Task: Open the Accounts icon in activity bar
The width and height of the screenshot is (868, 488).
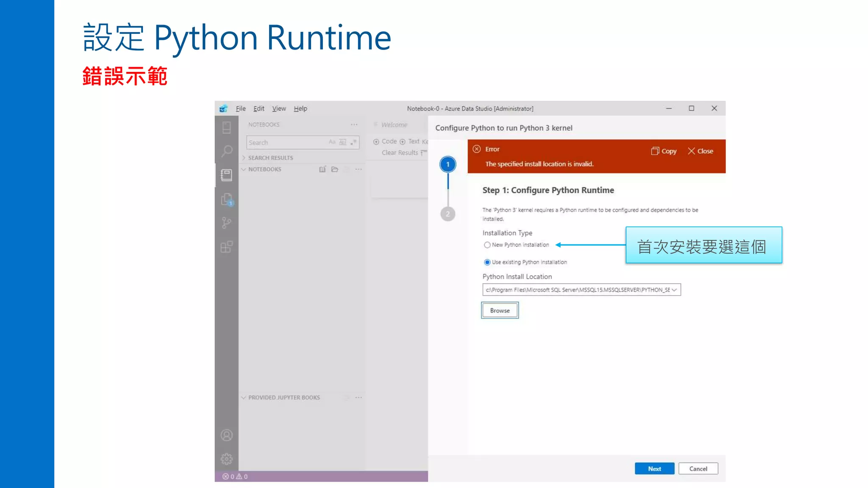Action: (x=227, y=435)
